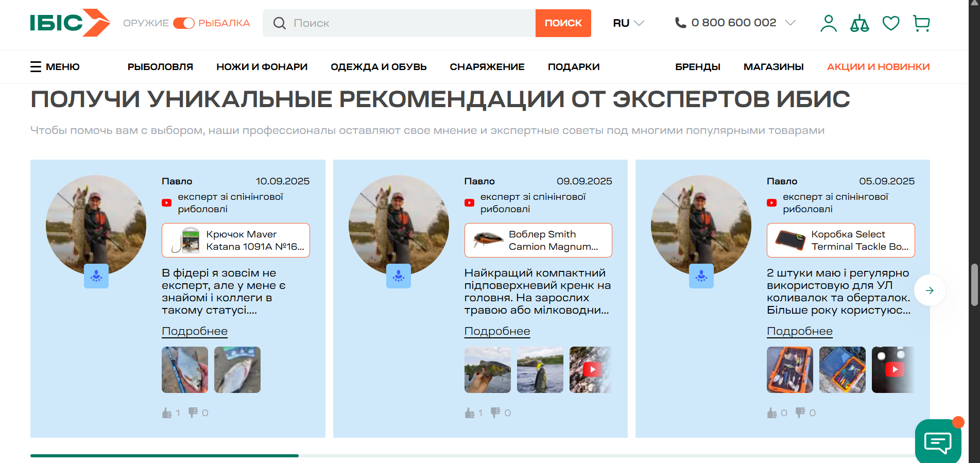The width and height of the screenshot is (980, 463).
Task: Click YouTube icon in the 09.09.2025 review
Action: (x=469, y=203)
